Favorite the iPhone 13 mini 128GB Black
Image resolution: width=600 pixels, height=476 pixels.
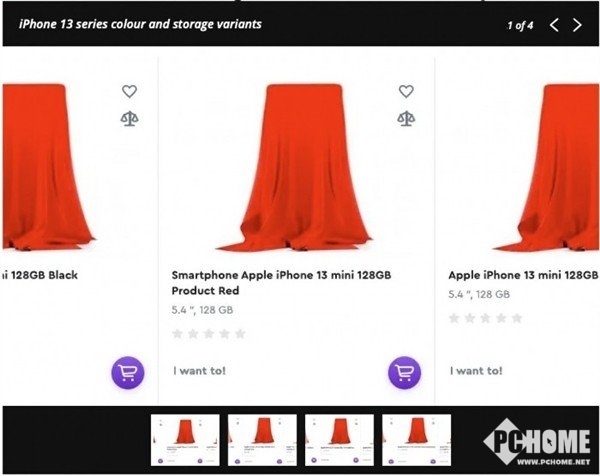(129, 91)
